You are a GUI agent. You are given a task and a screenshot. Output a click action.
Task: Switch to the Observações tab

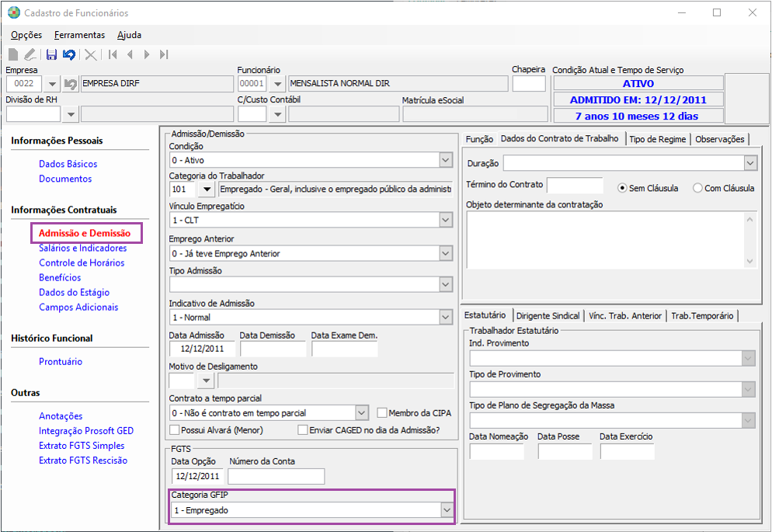(720, 139)
